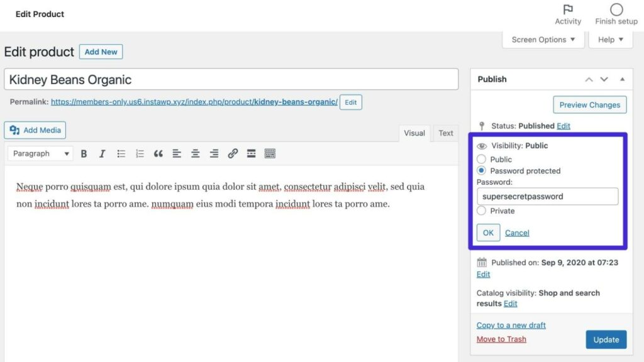644x362 pixels.
Task: Collapse the Publish panel with the triangle
Action: coord(622,79)
